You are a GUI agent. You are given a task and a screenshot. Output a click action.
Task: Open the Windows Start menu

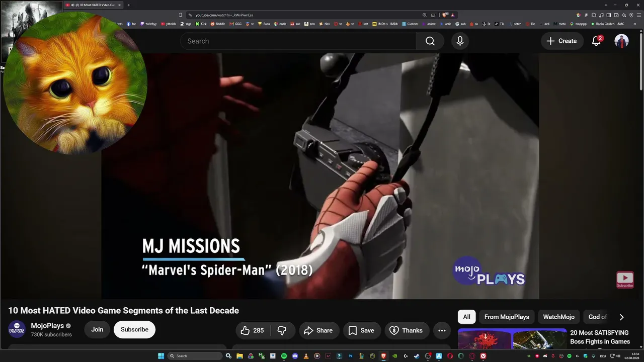coord(161,356)
